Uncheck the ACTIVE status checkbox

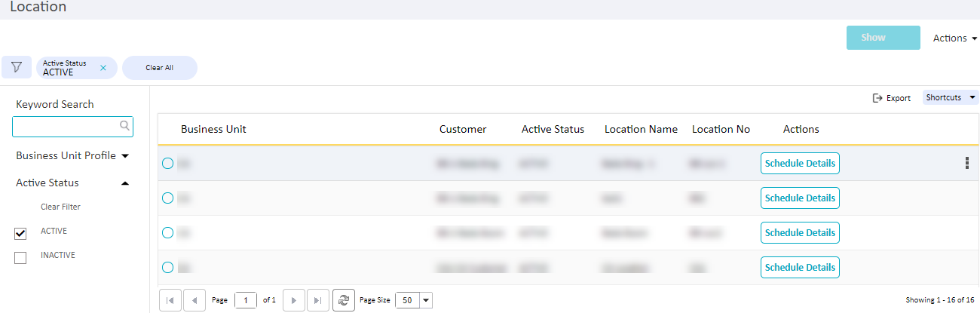21,234
